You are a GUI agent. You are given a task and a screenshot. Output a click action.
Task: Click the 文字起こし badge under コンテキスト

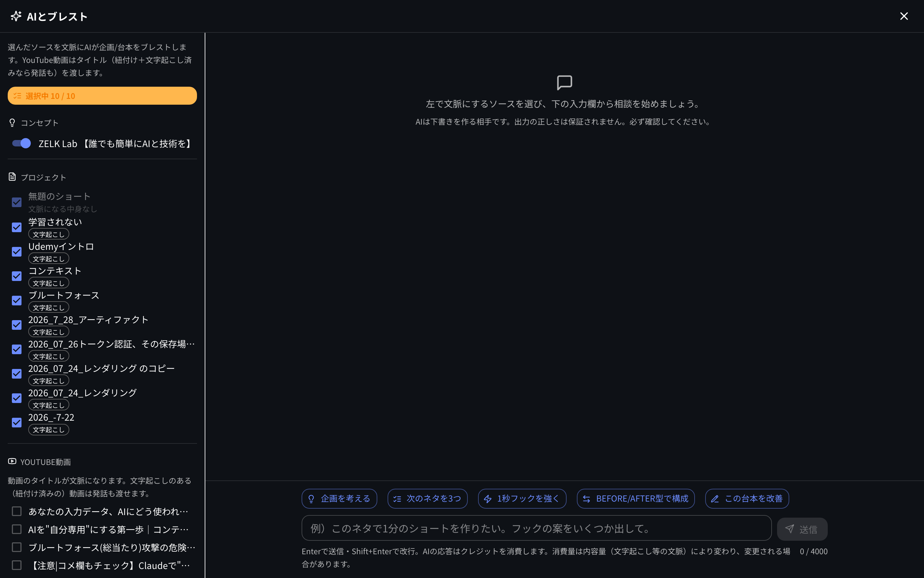[x=48, y=283]
